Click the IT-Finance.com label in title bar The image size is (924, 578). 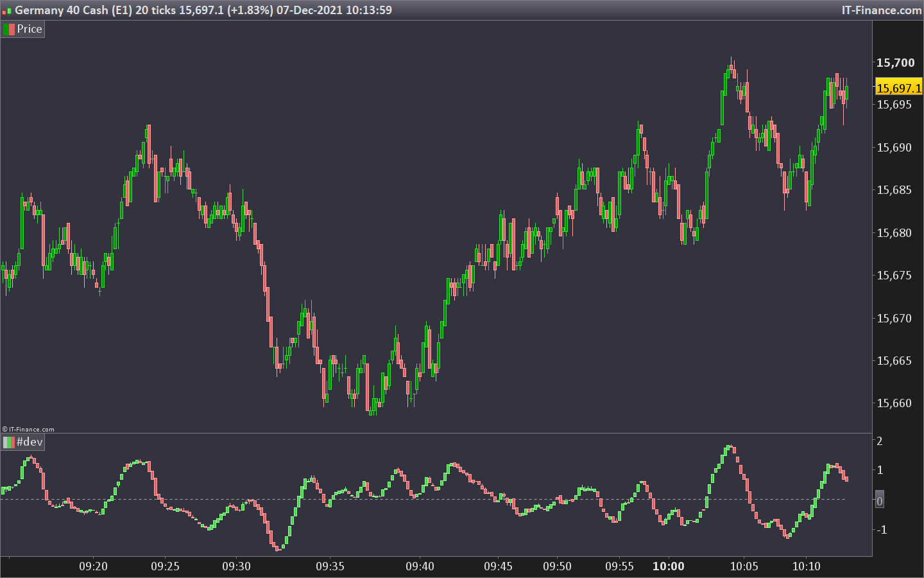pyautogui.click(x=882, y=10)
